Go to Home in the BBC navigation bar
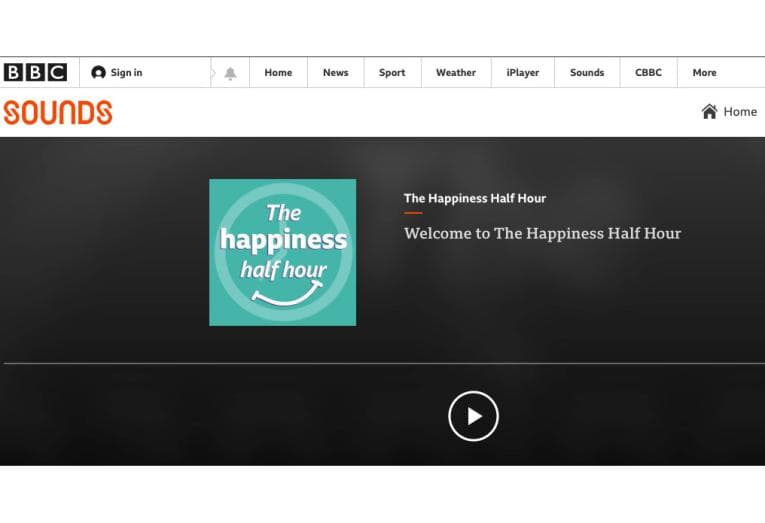 [278, 73]
